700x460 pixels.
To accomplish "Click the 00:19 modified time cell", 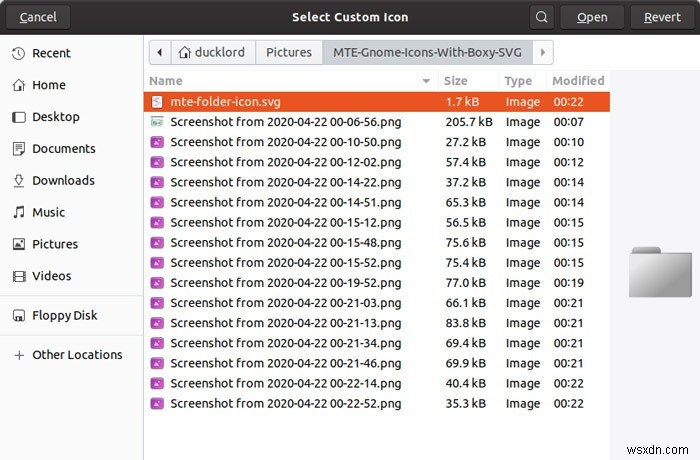I will point(569,283).
